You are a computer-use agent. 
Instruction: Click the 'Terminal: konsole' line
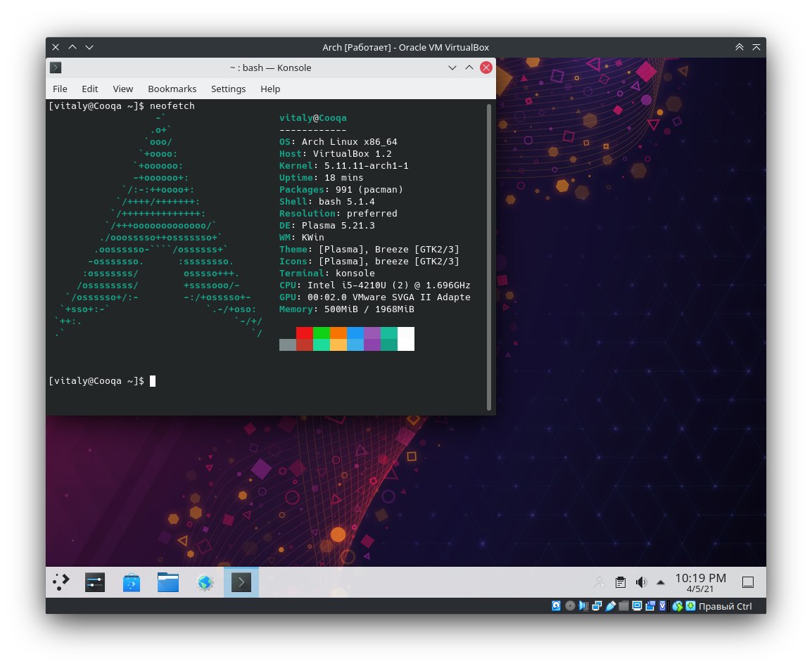pos(326,273)
